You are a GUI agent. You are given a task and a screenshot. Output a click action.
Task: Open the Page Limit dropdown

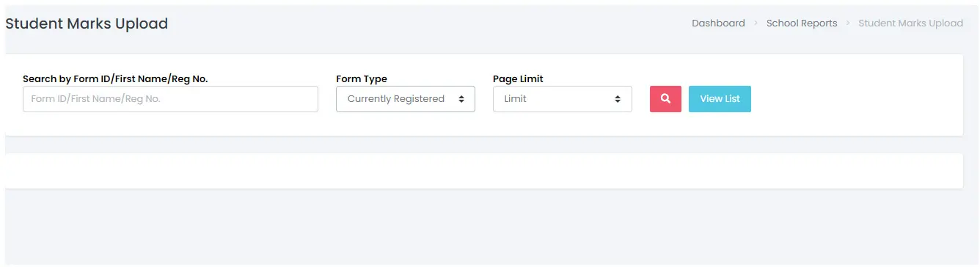[x=563, y=99]
